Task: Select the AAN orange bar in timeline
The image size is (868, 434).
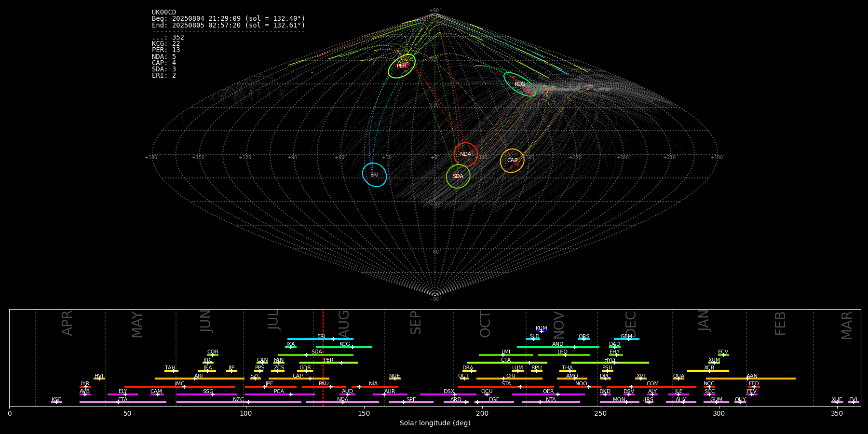Action: (x=751, y=379)
